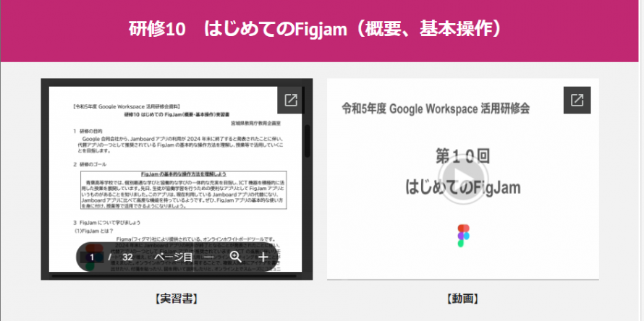Click the PDF viewer vertical scrollbar
Image resolution: width=644 pixels, height=321 pixels.
click(x=308, y=141)
